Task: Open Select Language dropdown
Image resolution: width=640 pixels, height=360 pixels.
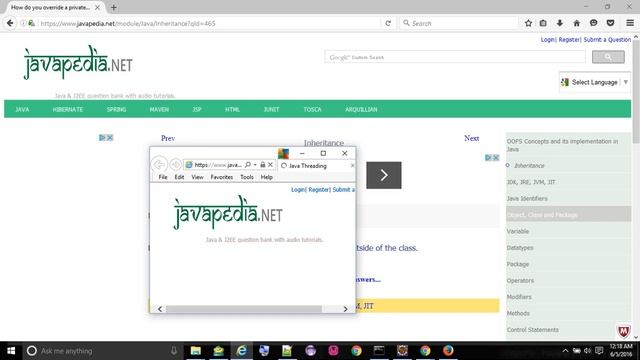Action: point(595,82)
